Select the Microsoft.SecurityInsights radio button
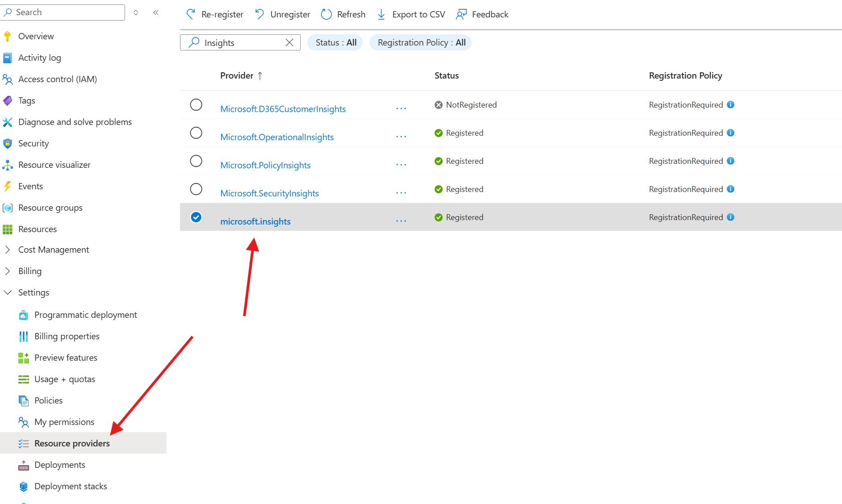This screenshot has height=504, width=842. click(x=196, y=189)
